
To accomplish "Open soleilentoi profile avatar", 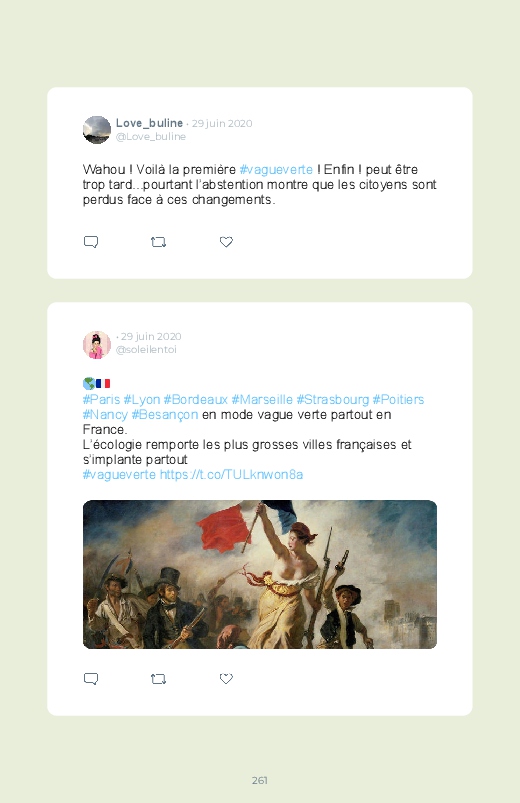I will click(97, 345).
